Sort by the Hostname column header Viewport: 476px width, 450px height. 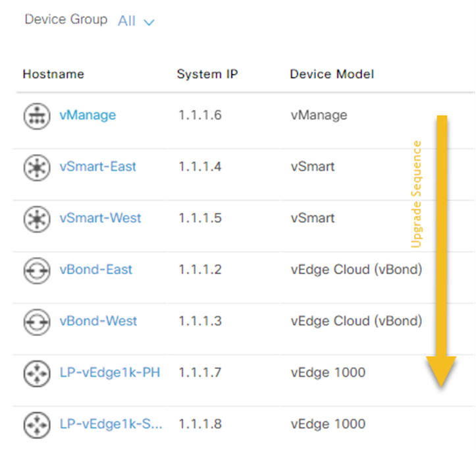pos(53,74)
